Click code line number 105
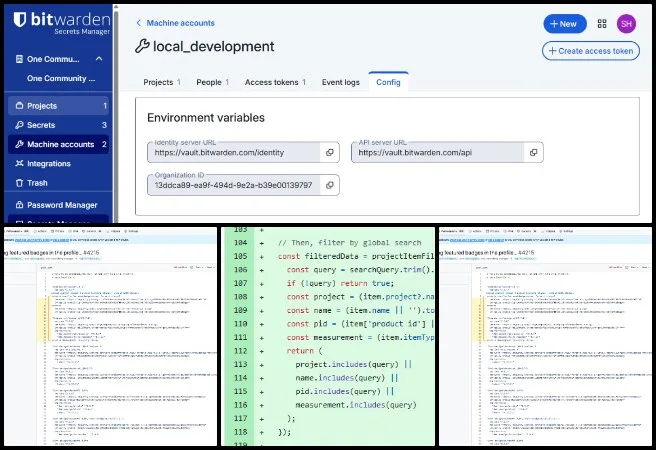This screenshot has height=450, width=656. coord(240,256)
